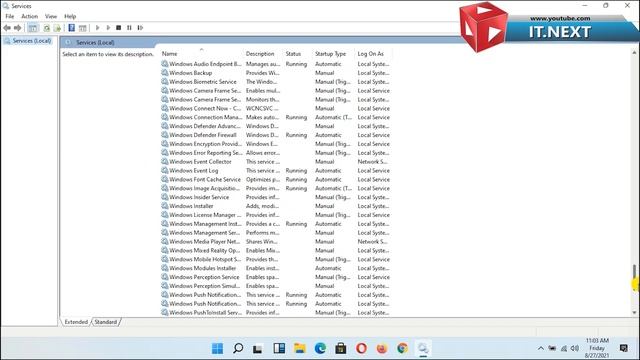Click the Refresh toolbar icon

[47, 28]
